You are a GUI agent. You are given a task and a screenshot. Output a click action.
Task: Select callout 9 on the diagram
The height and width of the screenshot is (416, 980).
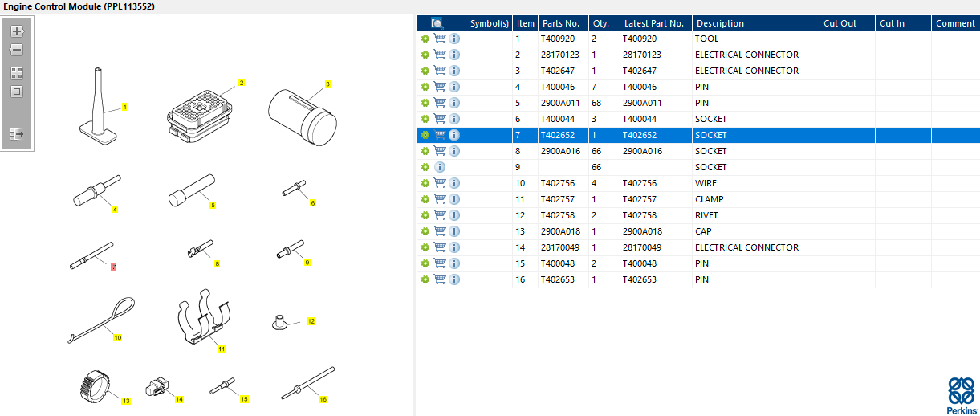tap(307, 262)
